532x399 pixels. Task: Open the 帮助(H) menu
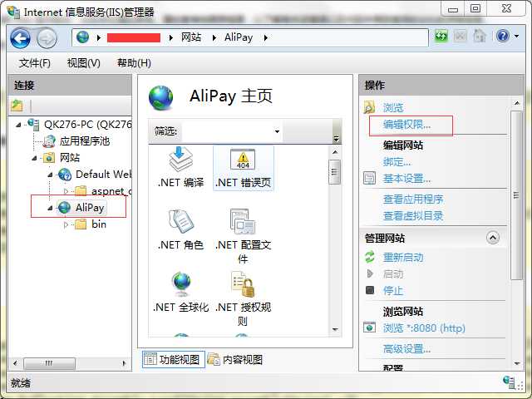[x=134, y=63]
